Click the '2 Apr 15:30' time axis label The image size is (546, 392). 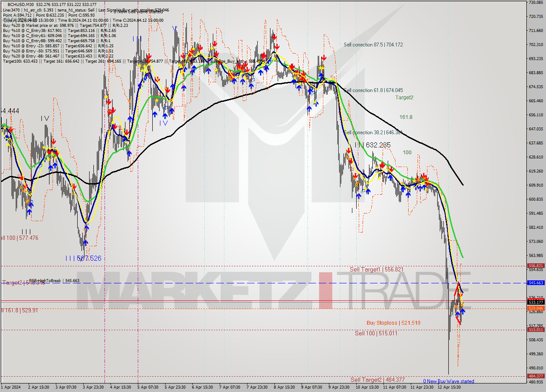click(x=38, y=387)
